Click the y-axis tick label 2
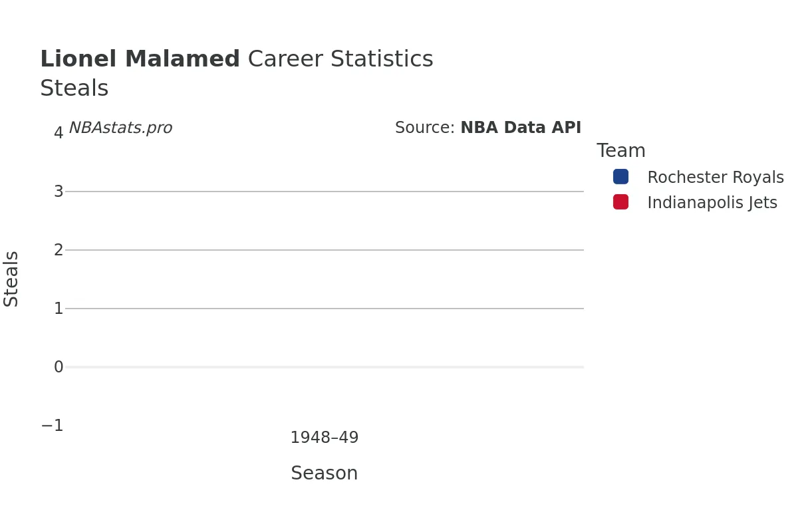The height and width of the screenshot is (532, 798). point(59,250)
